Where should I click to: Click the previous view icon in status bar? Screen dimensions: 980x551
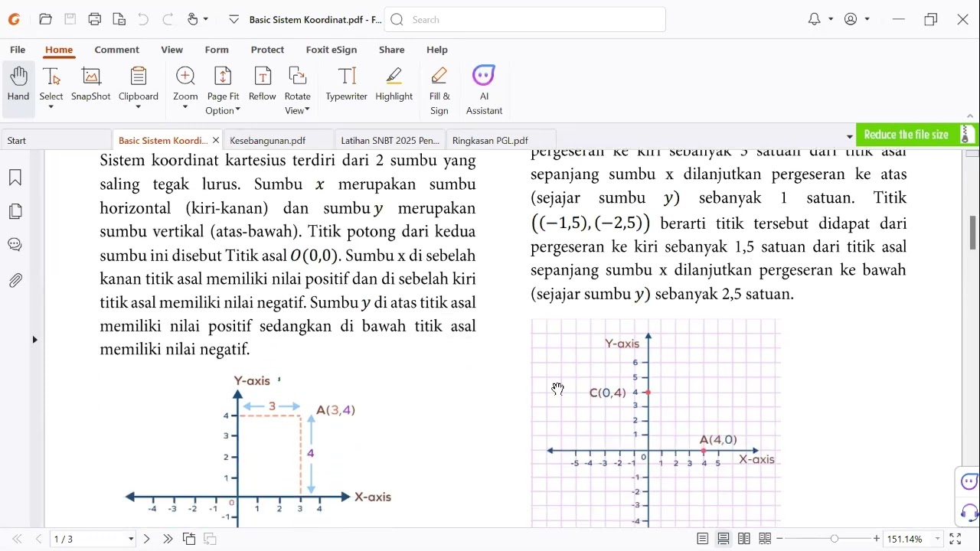(189, 540)
